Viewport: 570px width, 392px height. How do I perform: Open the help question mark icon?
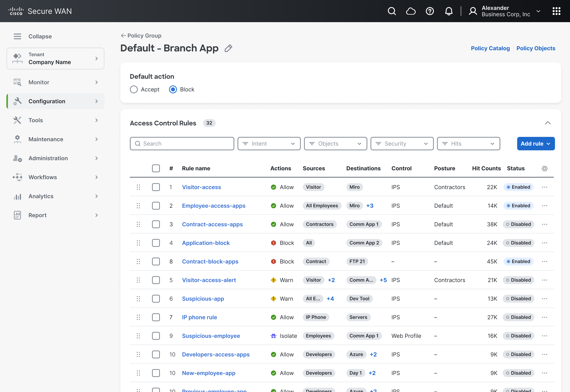pyautogui.click(x=430, y=11)
